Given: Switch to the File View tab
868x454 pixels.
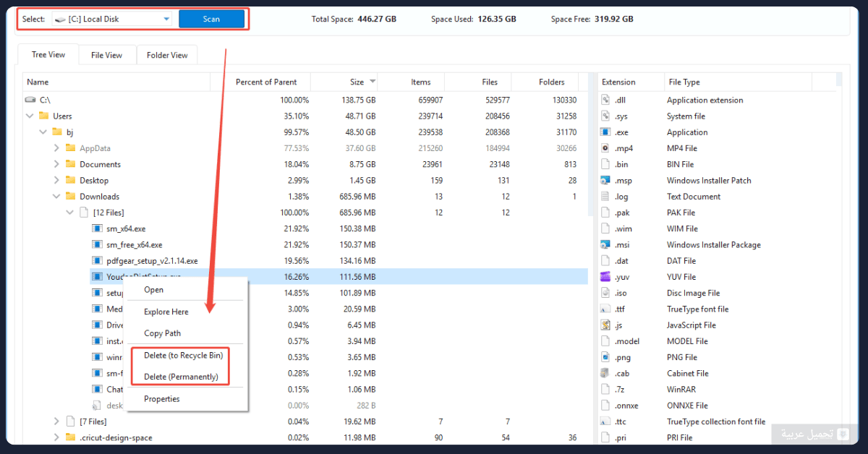Looking at the screenshot, I should pos(106,55).
